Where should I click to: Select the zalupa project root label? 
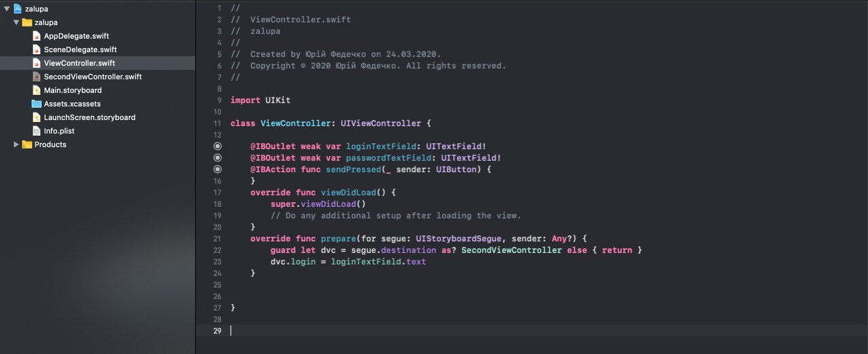tap(36, 9)
